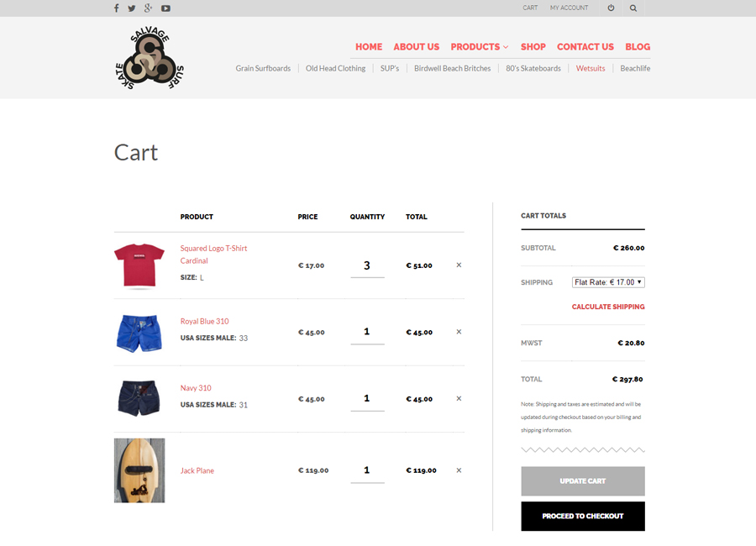
Task: Click the Salvage Surf Skate logo
Action: [150, 59]
